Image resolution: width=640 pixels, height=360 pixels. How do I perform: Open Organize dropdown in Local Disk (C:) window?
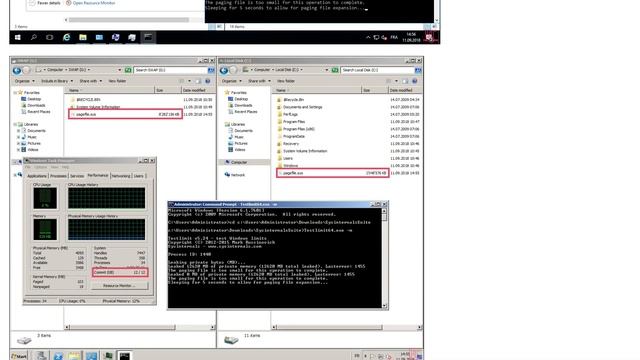(x=231, y=81)
